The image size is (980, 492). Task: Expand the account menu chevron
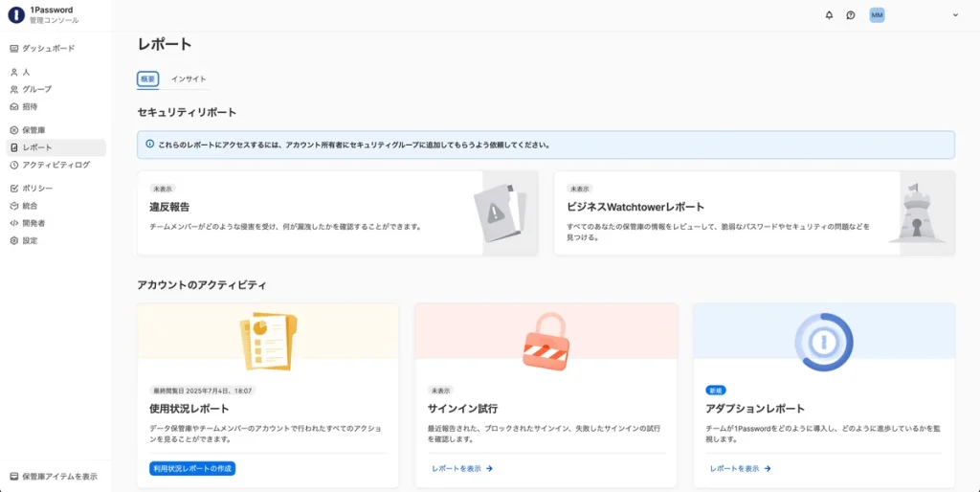tap(954, 15)
